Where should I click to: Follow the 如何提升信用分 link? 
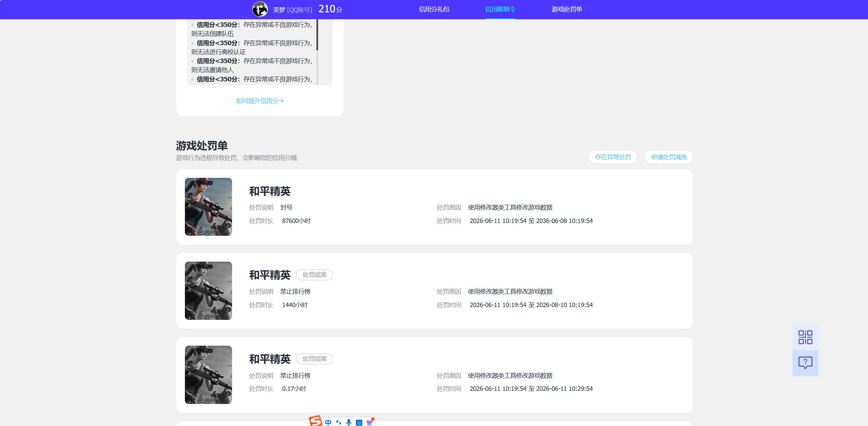(x=260, y=101)
